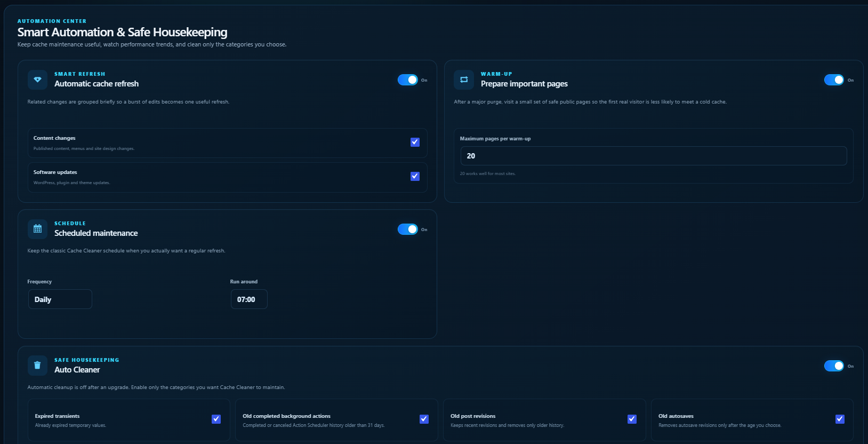This screenshot has height=444, width=868.
Task: Click the 'Automatic cache refresh' title
Action: 97,84
